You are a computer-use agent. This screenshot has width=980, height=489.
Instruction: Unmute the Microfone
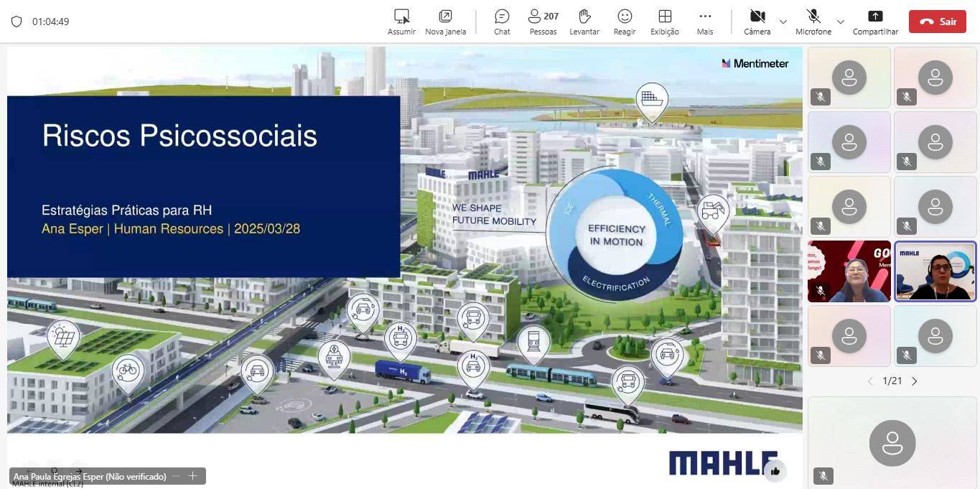(813, 21)
